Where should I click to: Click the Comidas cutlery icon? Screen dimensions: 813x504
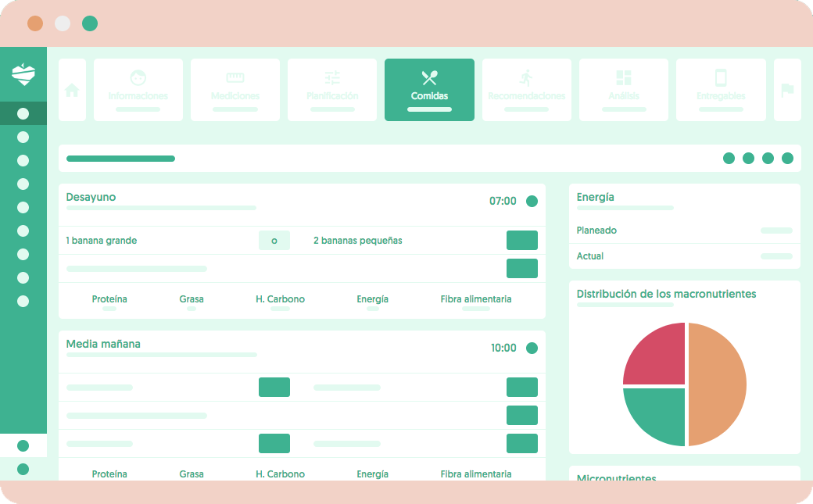point(429,78)
